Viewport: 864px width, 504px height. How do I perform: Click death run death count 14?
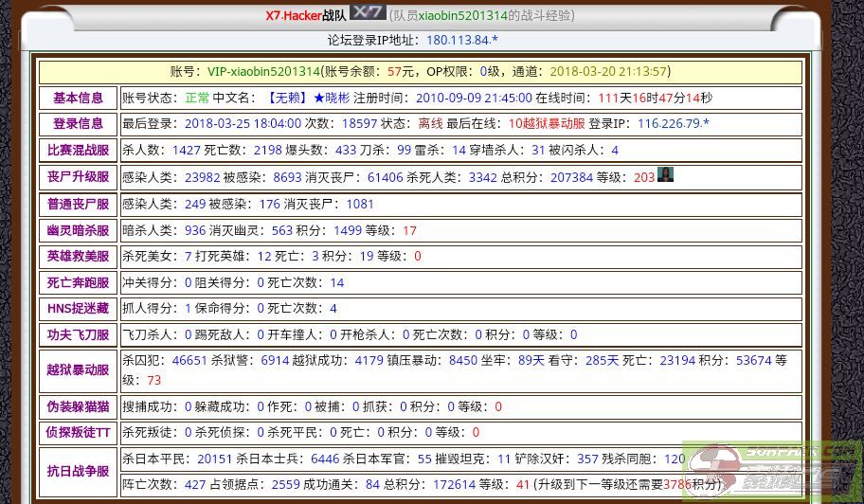[x=336, y=283]
